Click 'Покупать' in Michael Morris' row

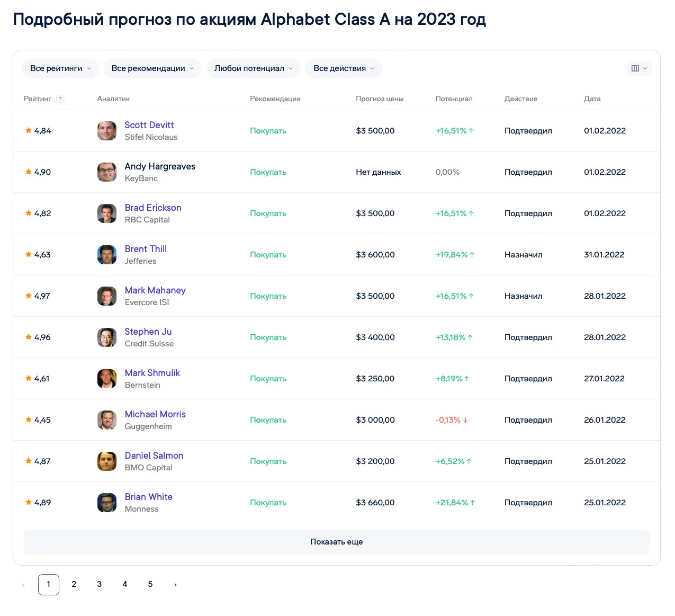[x=268, y=420]
